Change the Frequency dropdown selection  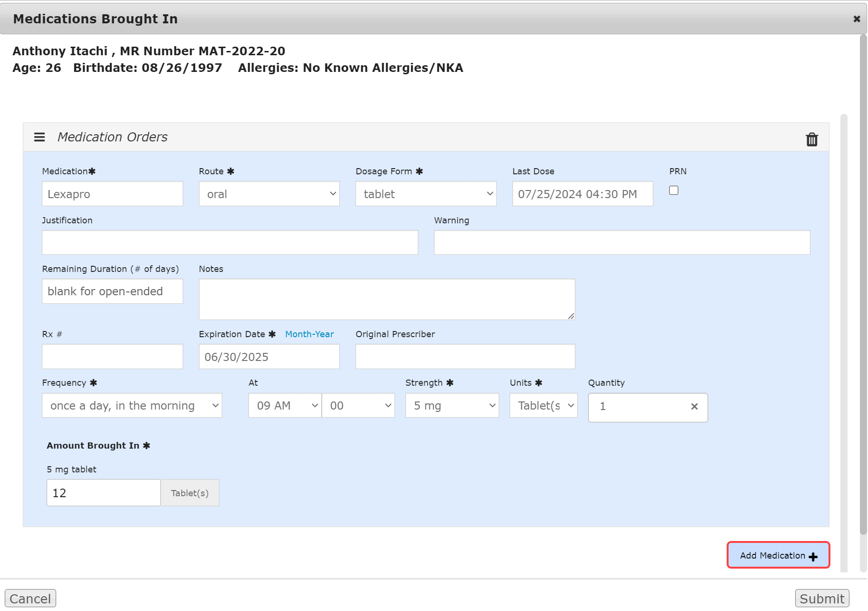coord(132,406)
